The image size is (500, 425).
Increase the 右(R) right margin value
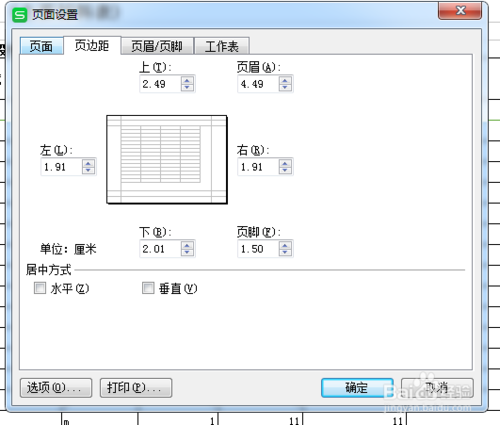285,163
